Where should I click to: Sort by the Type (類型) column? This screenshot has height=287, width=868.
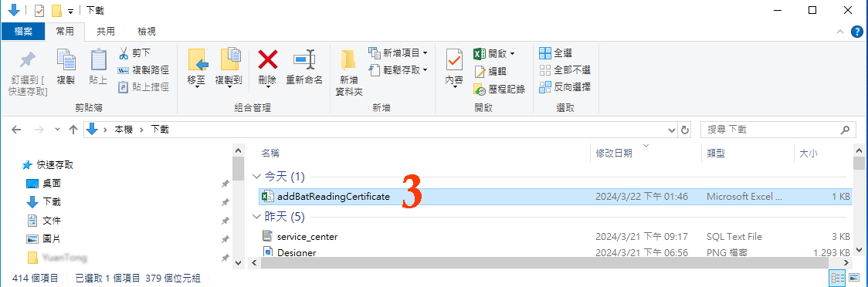[x=716, y=154]
